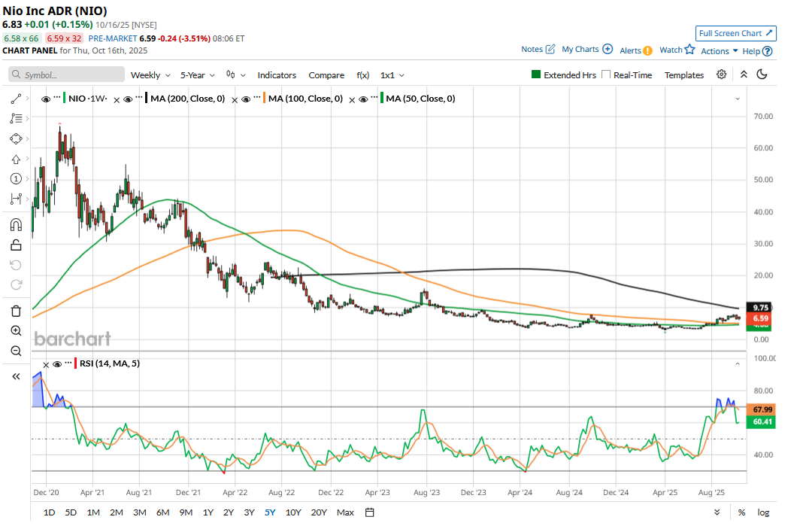Toggle visibility of MA 50 line
This screenshot has height=532, width=812.
[364, 99]
